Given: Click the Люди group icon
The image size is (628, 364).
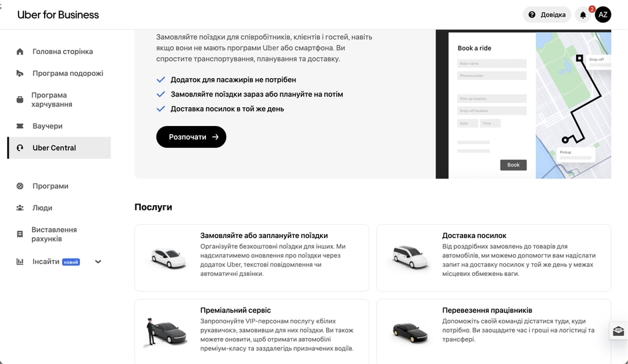Looking at the screenshot, I should pyautogui.click(x=20, y=208).
